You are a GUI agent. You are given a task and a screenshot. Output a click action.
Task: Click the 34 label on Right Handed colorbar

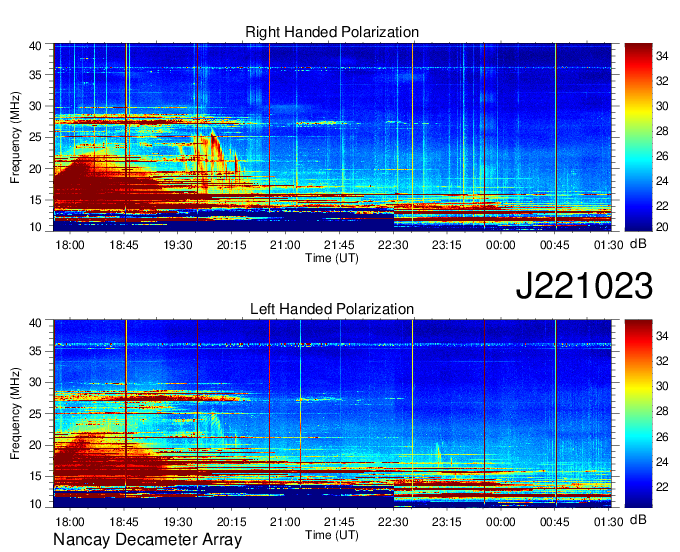pyautogui.click(x=662, y=56)
